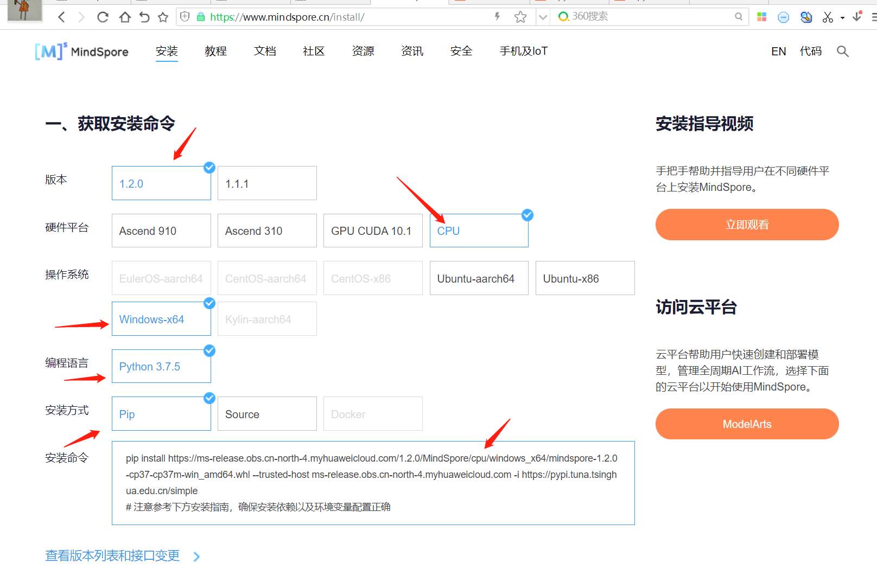Select Kylin-aarch64 operating system

(267, 319)
